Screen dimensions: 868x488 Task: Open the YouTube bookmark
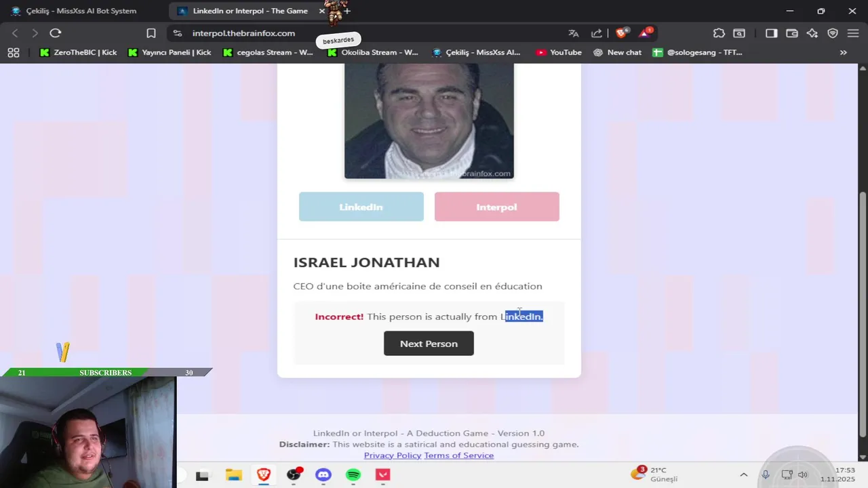pos(559,52)
